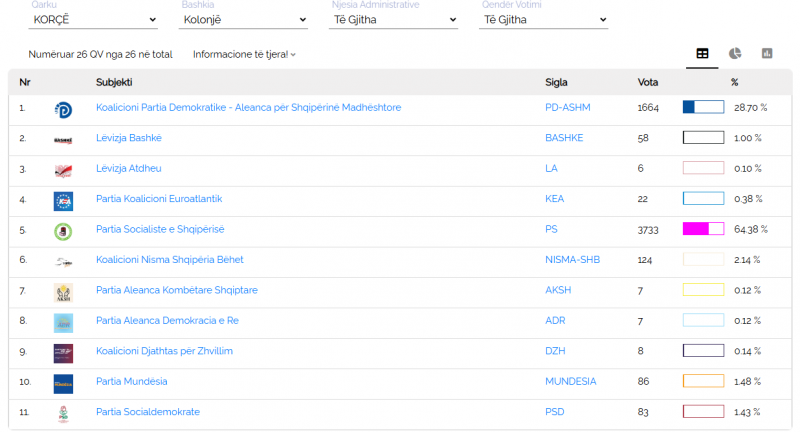Image resolution: width=800 pixels, height=432 pixels.
Task: Click the Numëruar 26 QV status text
Action: tap(101, 54)
